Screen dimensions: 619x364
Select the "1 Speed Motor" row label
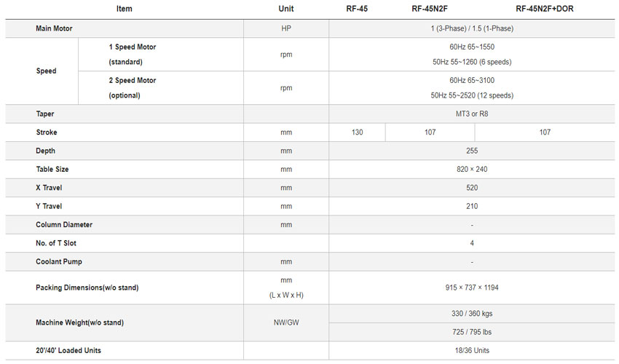click(133, 47)
